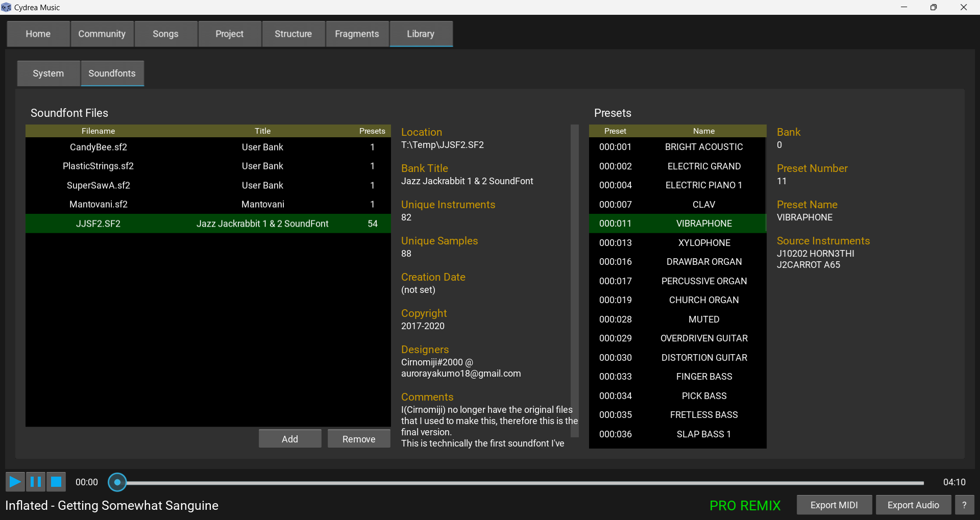Viewport: 980px width, 520px height.
Task: Select the PERCUSSIVE ORGAN preset
Action: 677,281
